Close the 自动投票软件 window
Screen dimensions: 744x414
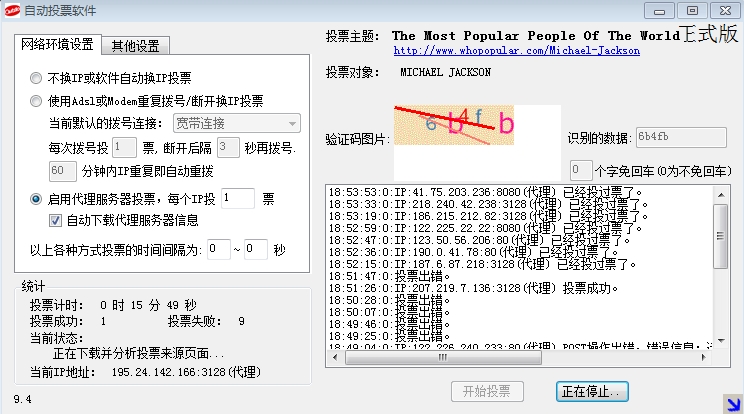pos(725,10)
